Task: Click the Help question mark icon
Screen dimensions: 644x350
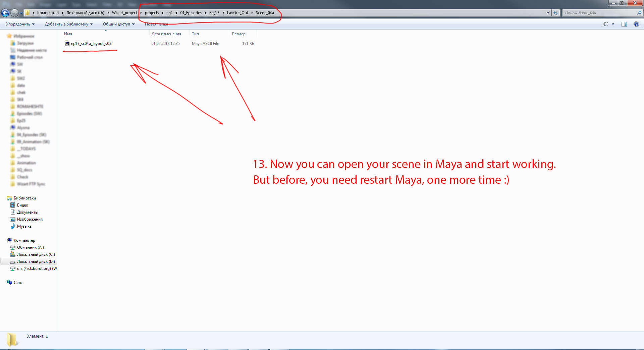Action: coord(636,24)
